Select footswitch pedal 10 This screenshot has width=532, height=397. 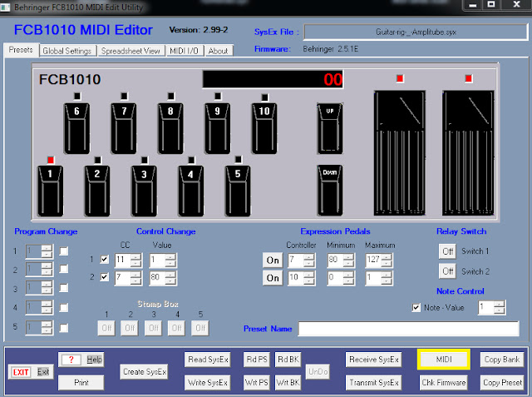[x=264, y=128]
